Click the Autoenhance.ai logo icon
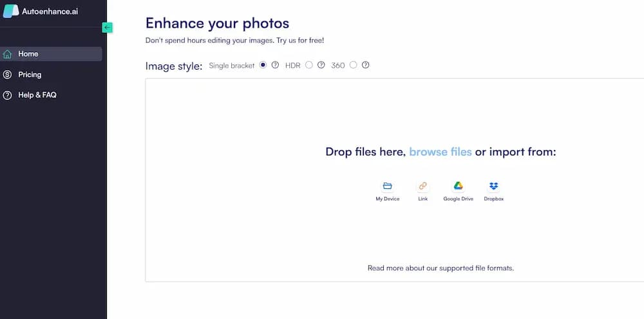 point(11,12)
